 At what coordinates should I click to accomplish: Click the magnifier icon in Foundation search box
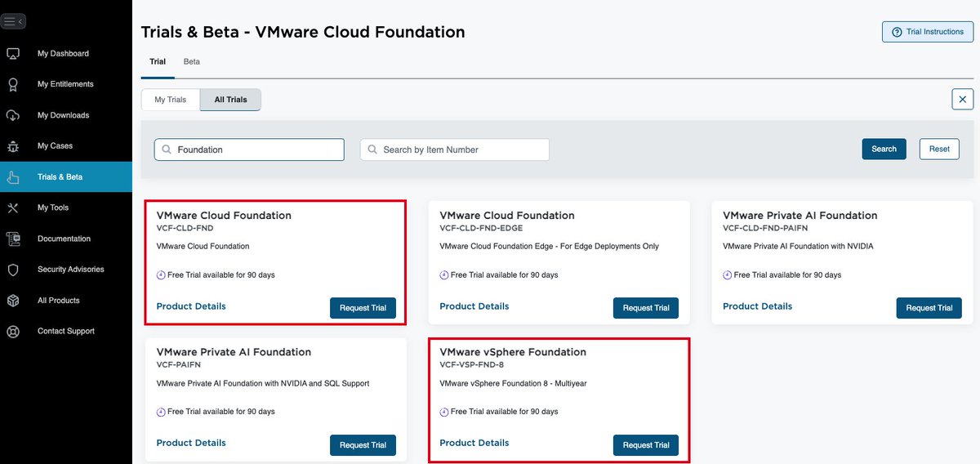click(x=167, y=149)
